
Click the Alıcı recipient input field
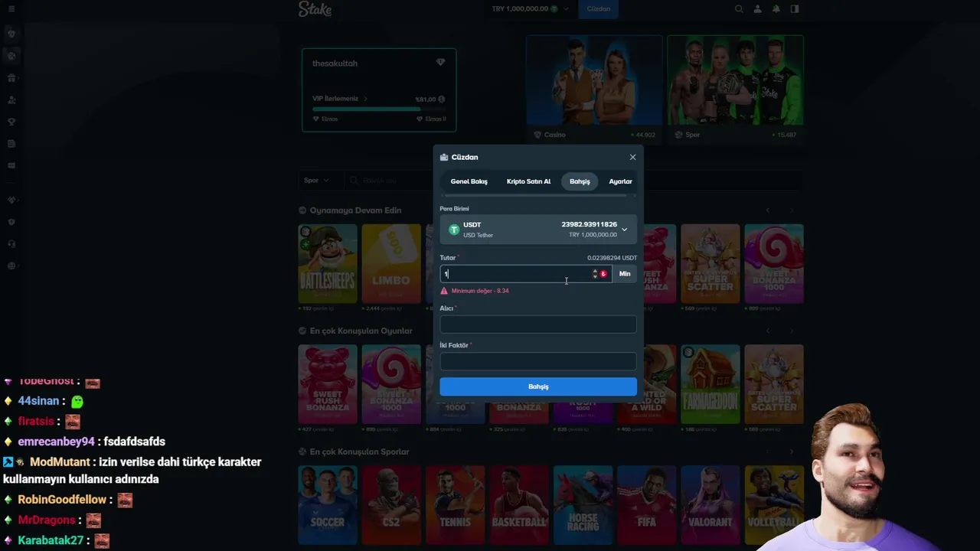pos(538,324)
